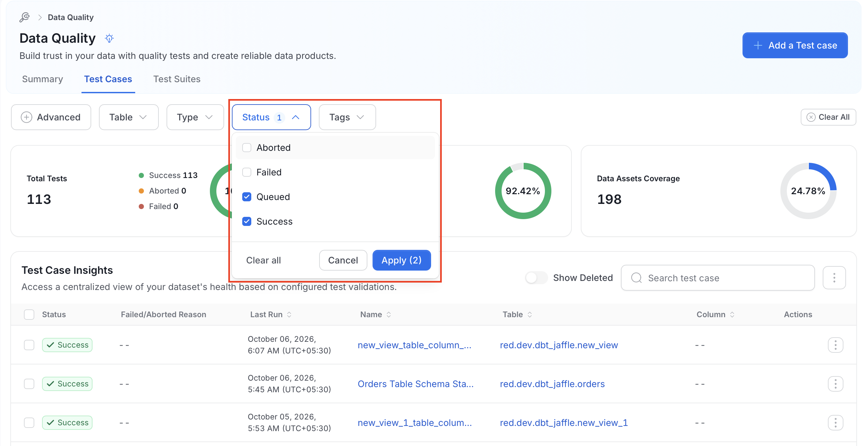
Task: Focus the Search test case field
Action: pos(718,278)
